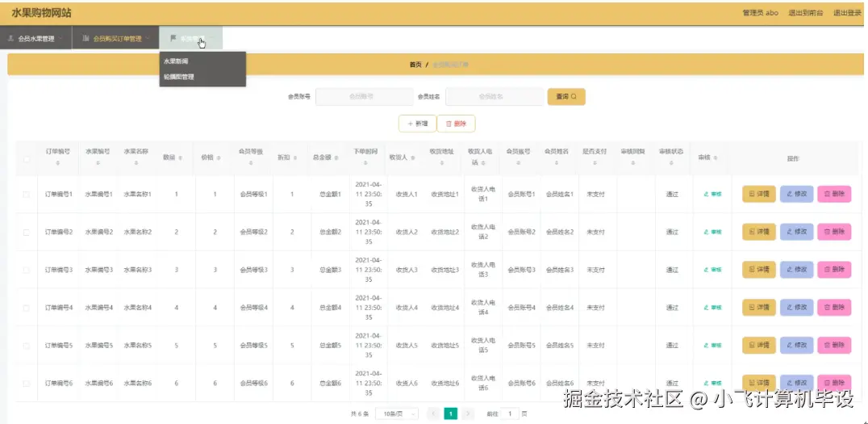868x424 pixels.
Task: Focus the 会员姓名 search input
Action: 495,96
